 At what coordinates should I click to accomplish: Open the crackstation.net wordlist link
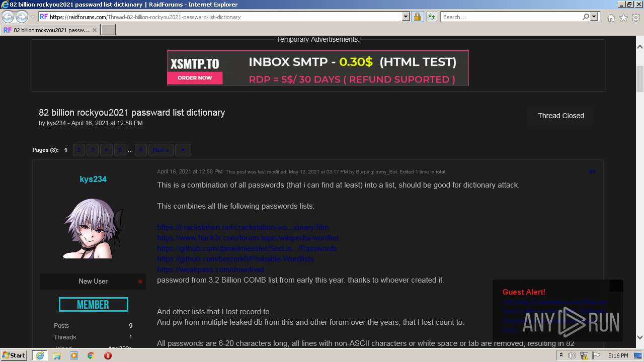click(243, 227)
